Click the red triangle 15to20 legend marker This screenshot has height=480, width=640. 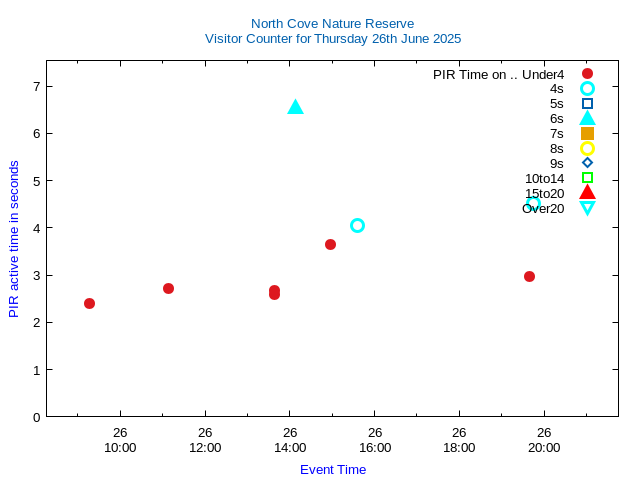click(x=587, y=192)
